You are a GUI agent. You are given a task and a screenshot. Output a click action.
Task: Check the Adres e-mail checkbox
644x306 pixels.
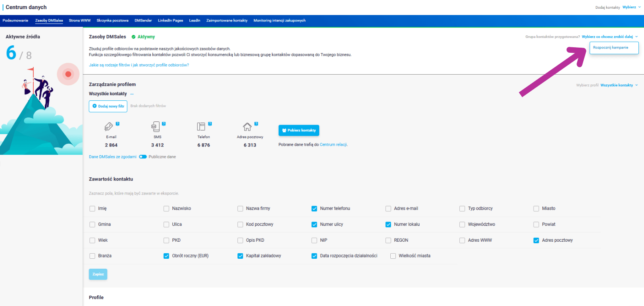[x=388, y=208]
